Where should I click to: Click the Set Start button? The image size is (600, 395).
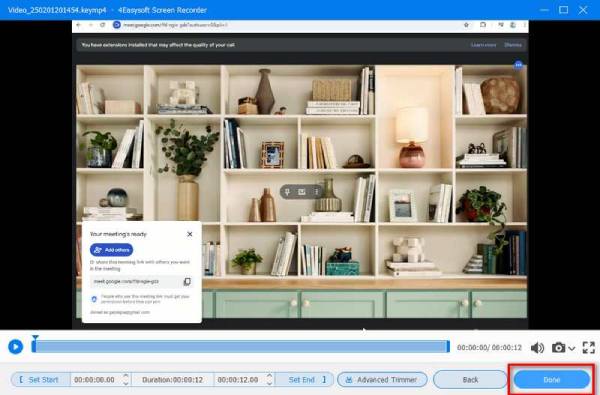click(x=40, y=380)
